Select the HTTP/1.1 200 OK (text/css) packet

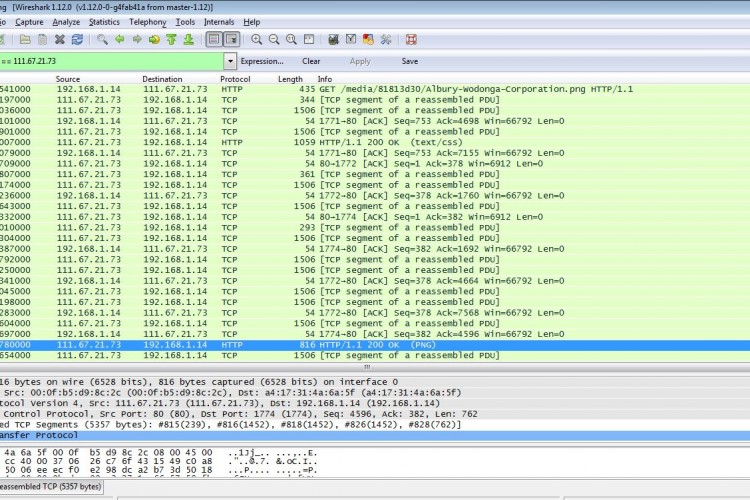pos(375,142)
